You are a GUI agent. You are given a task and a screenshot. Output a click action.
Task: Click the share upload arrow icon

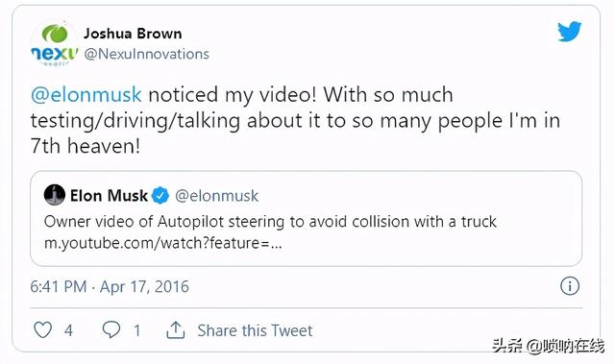coord(175,330)
